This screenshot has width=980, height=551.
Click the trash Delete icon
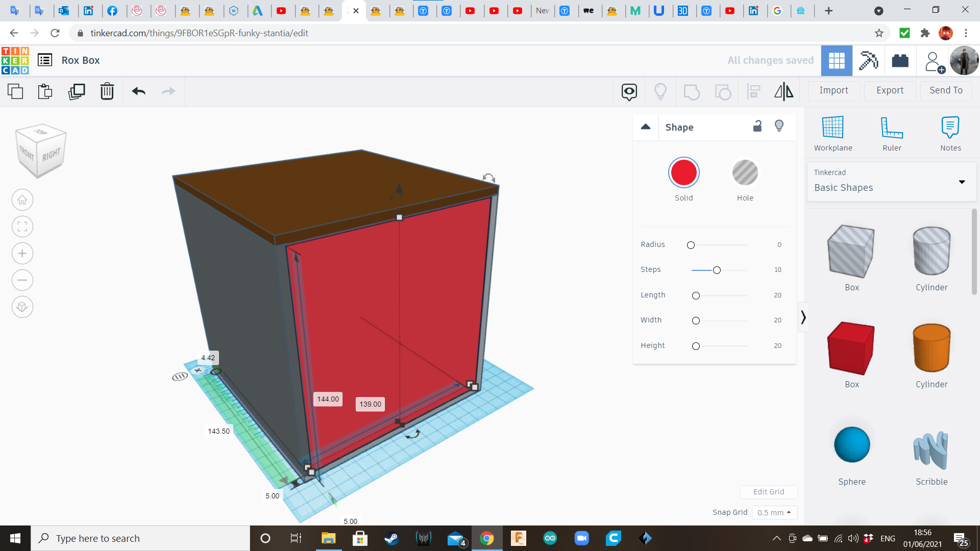pos(107,91)
